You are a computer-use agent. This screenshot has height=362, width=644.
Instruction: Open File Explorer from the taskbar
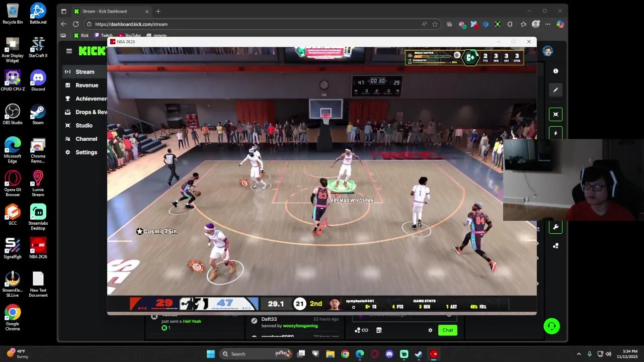(x=330, y=354)
